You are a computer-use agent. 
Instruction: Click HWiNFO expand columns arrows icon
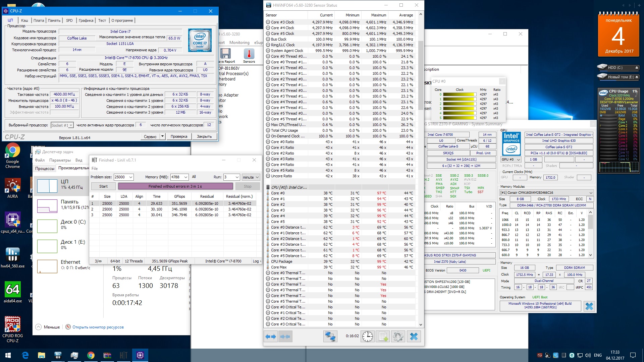pyautogui.click(x=270, y=337)
